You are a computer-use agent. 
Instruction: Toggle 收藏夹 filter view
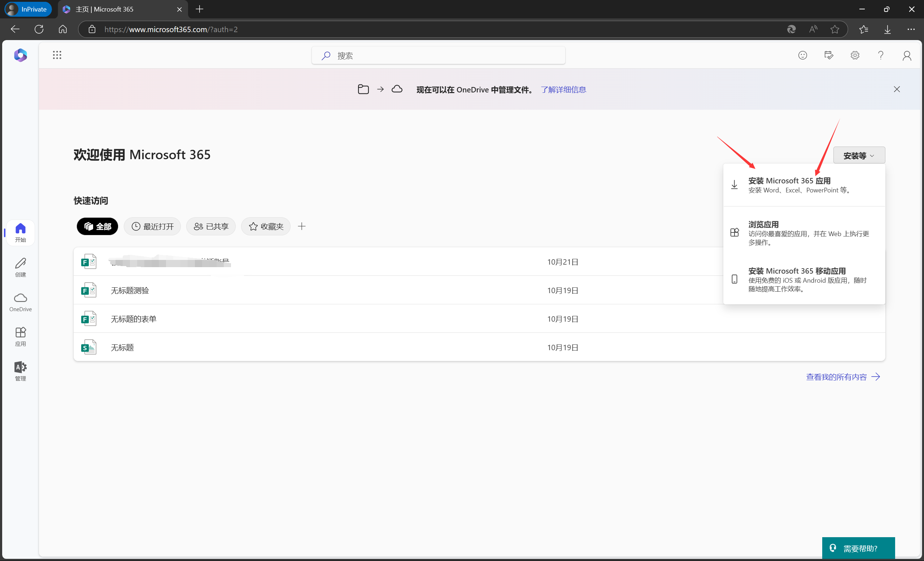click(x=267, y=226)
